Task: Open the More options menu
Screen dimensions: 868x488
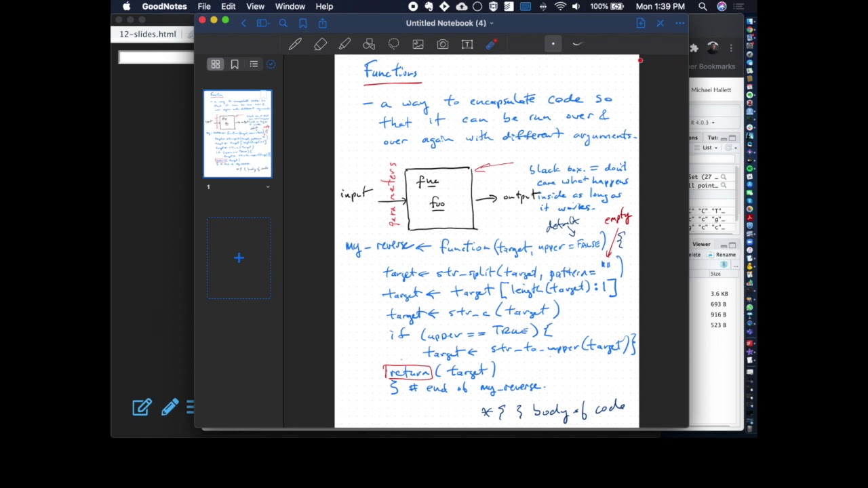Action: (x=680, y=23)
